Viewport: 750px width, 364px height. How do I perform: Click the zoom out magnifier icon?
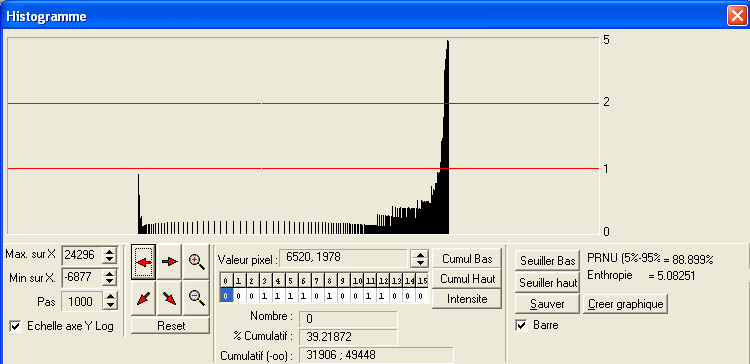[197, 298]
